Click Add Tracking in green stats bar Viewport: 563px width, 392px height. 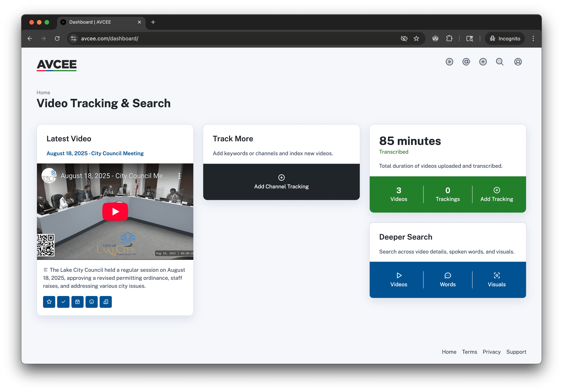pos(497,194)
